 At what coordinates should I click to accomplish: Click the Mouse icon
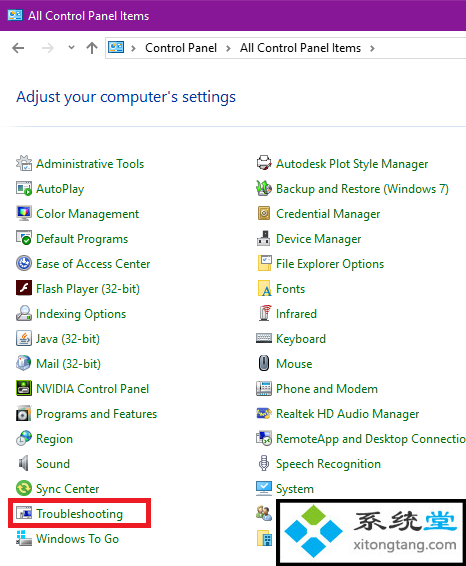264,363
